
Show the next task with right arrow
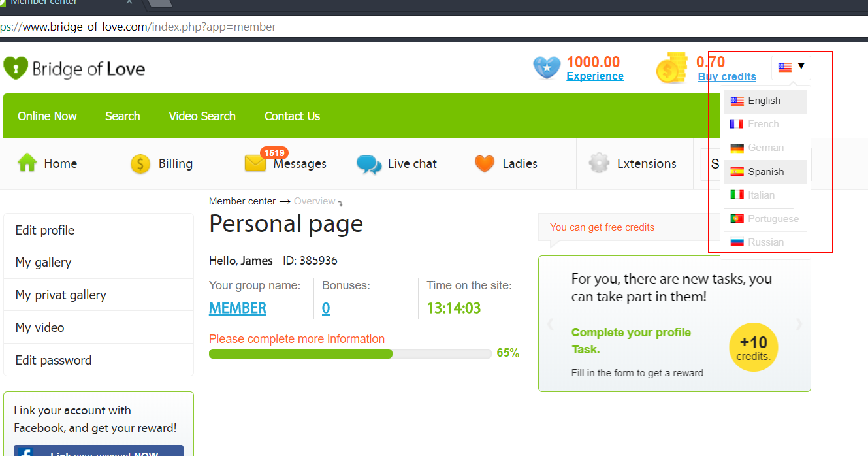pyautogui.click(x=799, y=324)
